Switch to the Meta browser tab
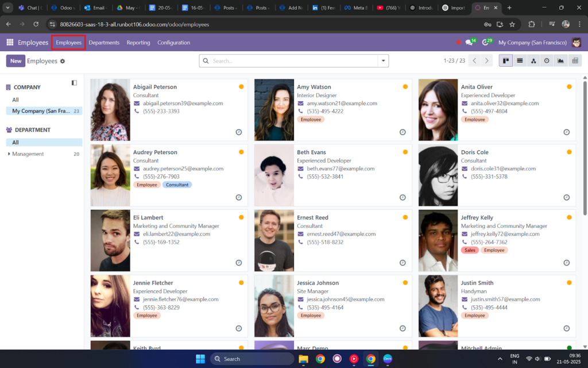Viewport: 588px width, 368px height. (x=355, y=7)
